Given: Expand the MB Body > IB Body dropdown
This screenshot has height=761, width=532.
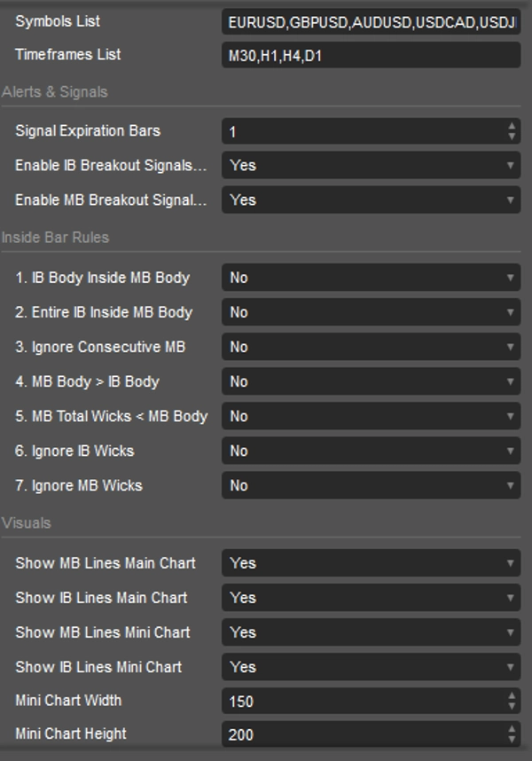Looking at the screenshot, I should (x=372, y=381).
